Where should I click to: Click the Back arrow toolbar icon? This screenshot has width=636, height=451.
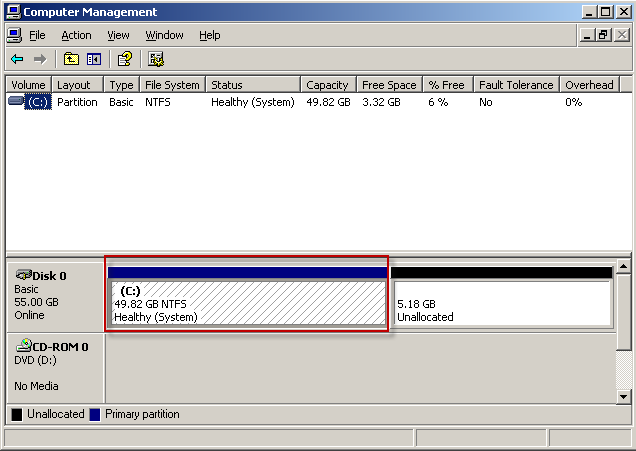click(x=17, y=60)
